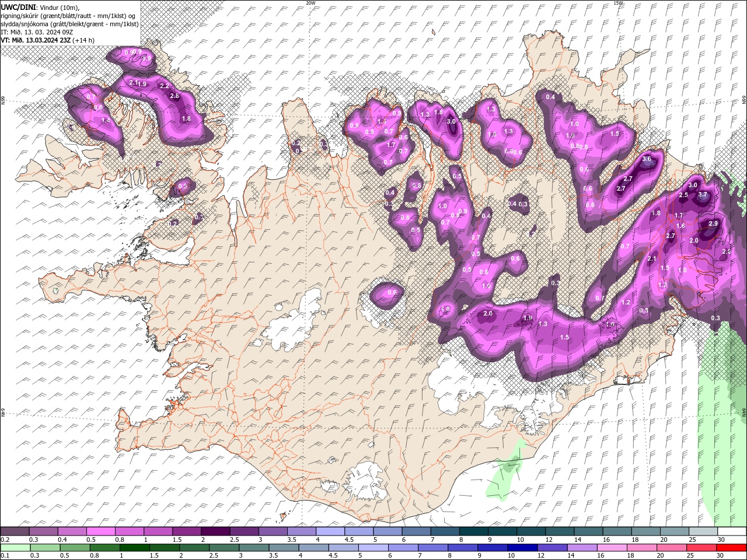This screenshot has width=747, height=560.
Task: Click the 'VT: Mið. 13.03.2024 23Z (+14 h)' line
Action: click(48, 40)
